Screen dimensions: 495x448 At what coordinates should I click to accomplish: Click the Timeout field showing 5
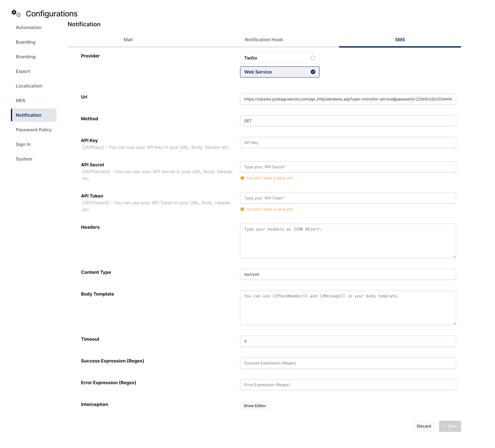click(348, 341)
